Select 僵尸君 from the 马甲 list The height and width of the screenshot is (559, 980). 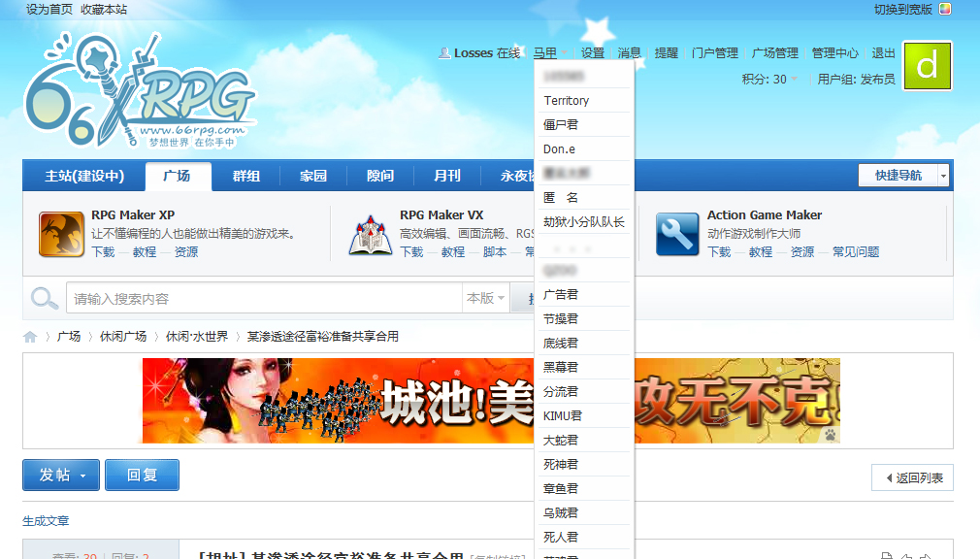pos(584,125)
